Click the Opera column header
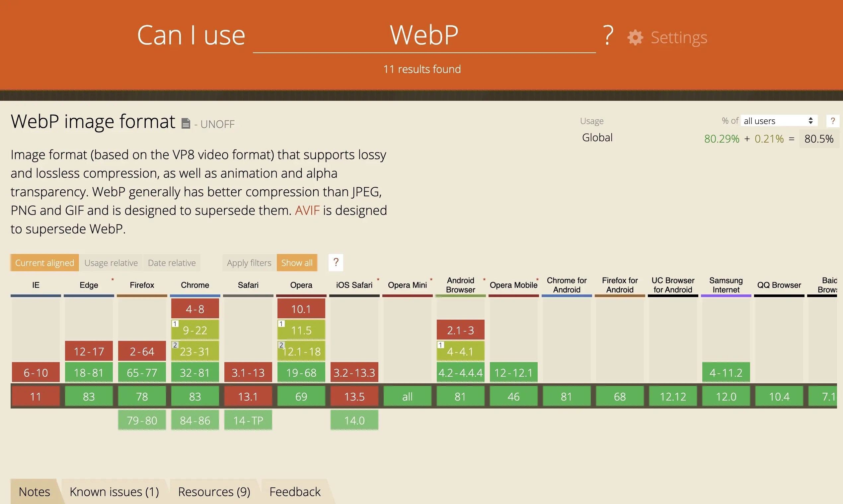This screenshot has height=504, width=843. pos(301,285)
